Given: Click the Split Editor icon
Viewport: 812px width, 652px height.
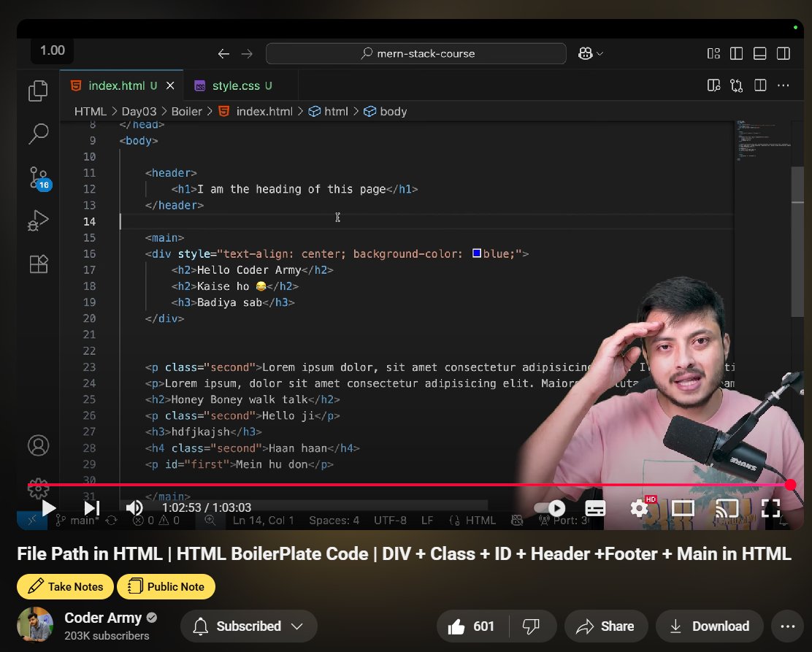Looking at the screenshot, I should tap(760, 86).
